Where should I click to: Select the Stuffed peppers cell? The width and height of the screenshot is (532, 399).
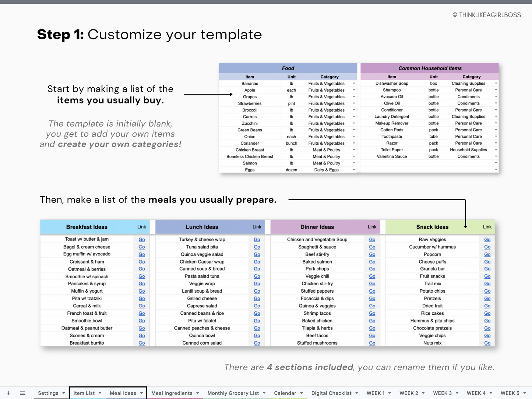click(317, 291)
